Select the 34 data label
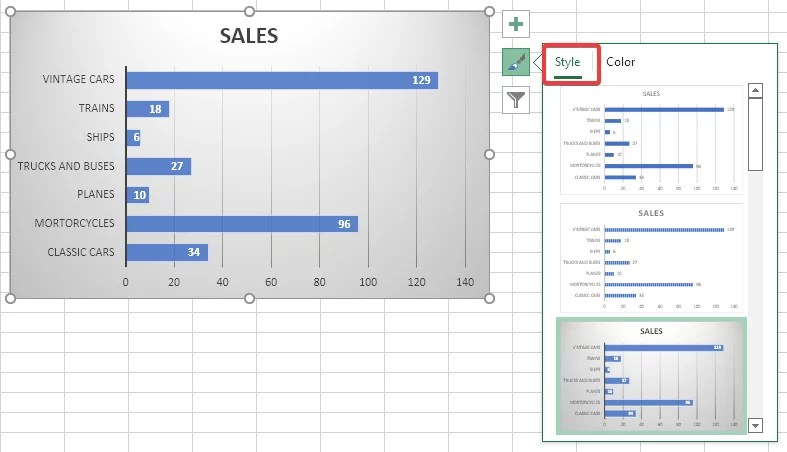Screen dimensions: 787x452 pos(194,252)
